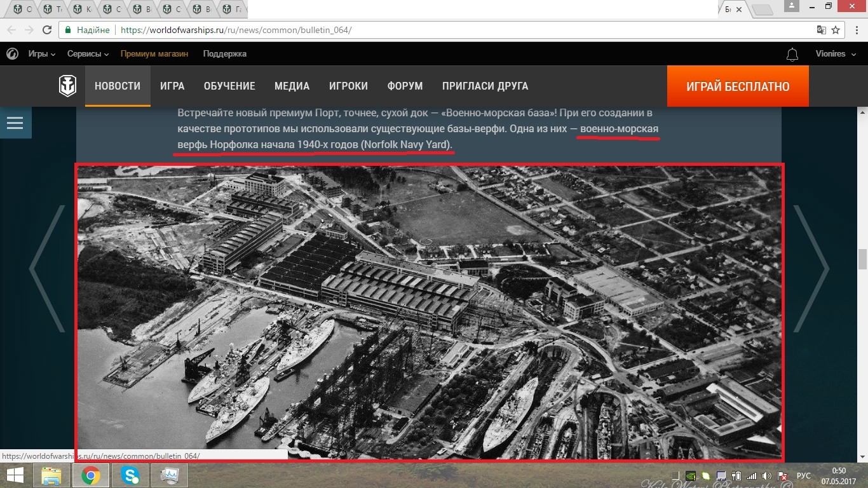Image resolution: width=868 pixels, height=488 pixels.
Task: Open Skype from the taskbar
Action: click(131, 475)
